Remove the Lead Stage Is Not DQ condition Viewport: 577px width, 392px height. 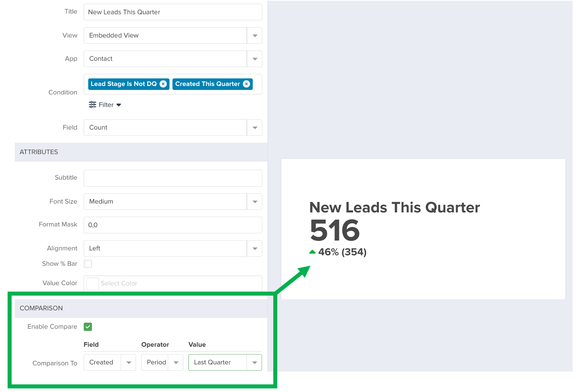pos(163,84)
